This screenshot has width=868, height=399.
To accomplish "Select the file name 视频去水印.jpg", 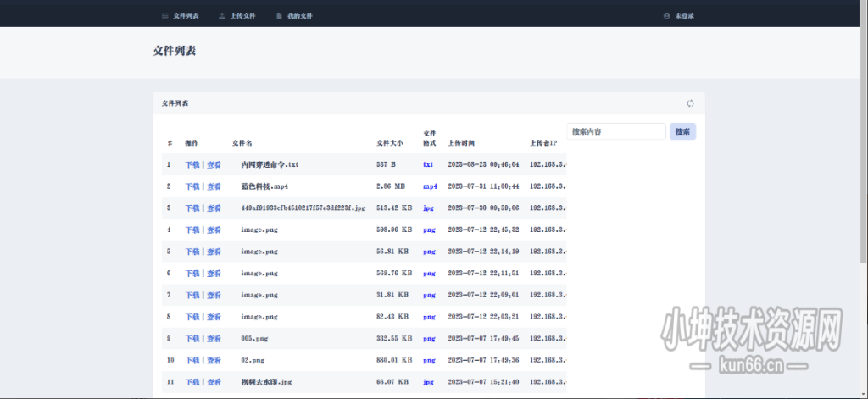I will [266, 382].
